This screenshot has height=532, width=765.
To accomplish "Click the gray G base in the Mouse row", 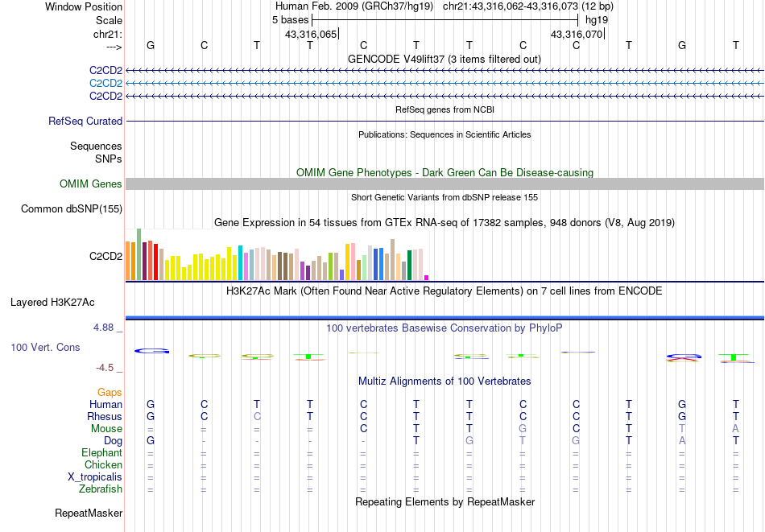I will pos(523,429).
